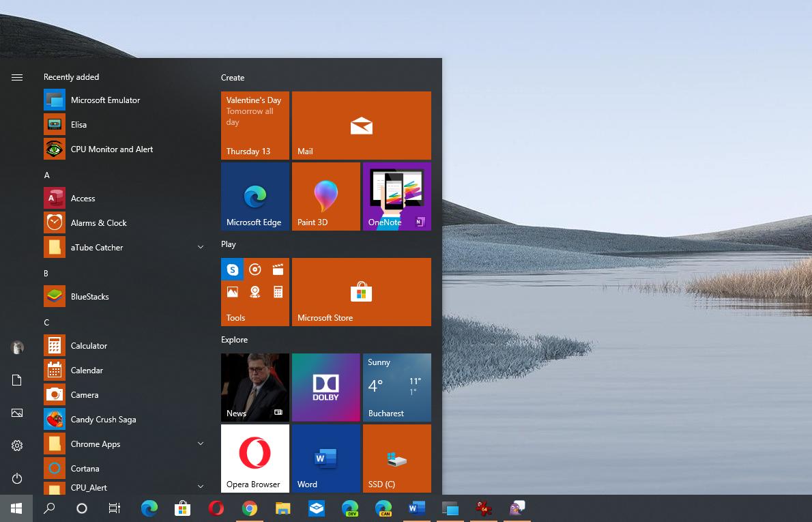Open File Explorer from the taskbar
Viewport: 812px width, 522px height.
(282, 508)
